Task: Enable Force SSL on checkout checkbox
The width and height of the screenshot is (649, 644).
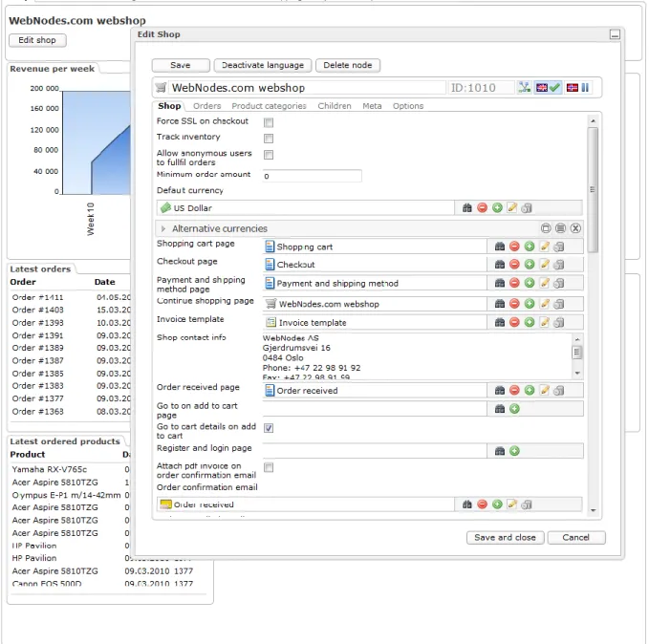Action: (x=269, y=122)
